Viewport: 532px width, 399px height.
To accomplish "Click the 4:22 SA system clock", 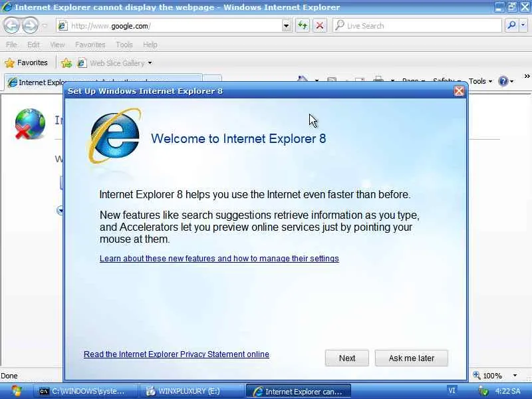I will [507, 391].
